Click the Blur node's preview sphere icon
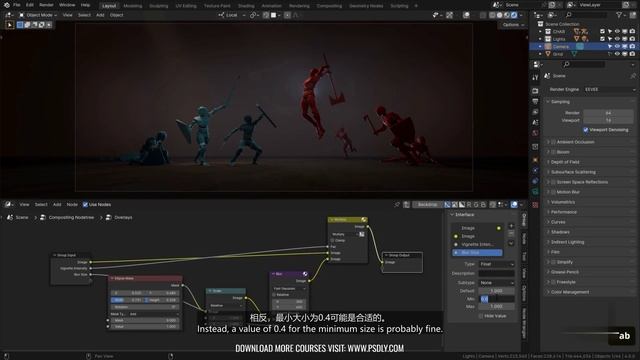The height and width of the screenshot is (360, 640). 305,273
